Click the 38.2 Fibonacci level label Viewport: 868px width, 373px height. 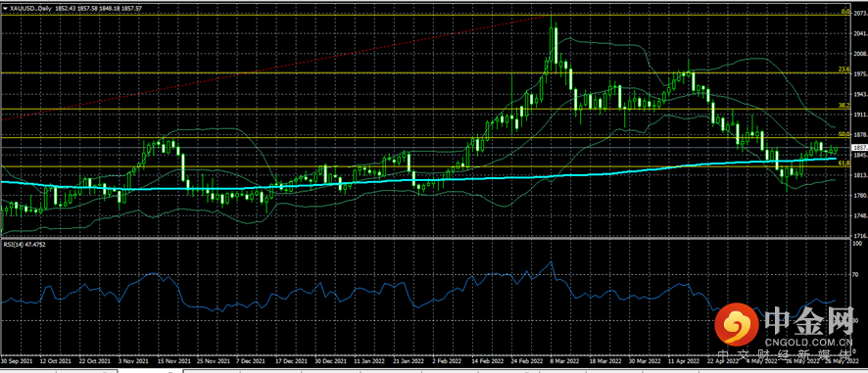pyautogui.click(x=844, y=105)
